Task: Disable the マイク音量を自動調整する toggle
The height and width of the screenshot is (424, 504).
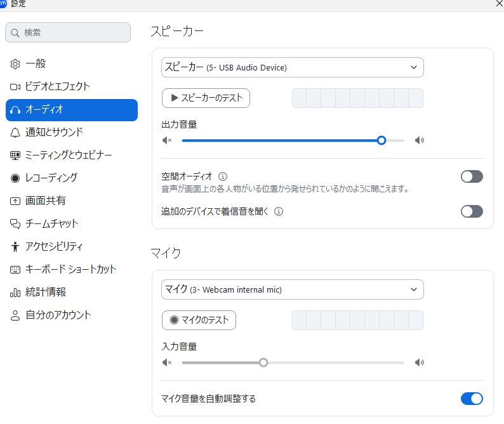Action: [472, 399]
